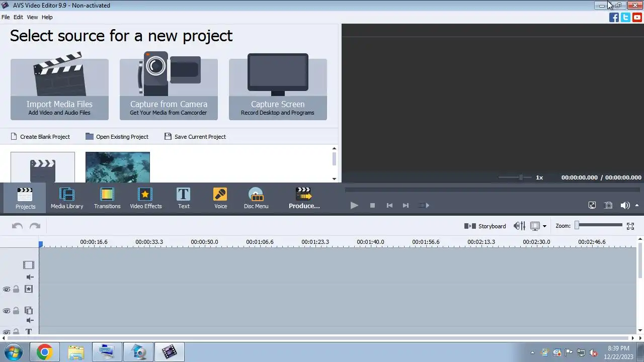The width and height of the screenshot is (644, 362).
Task: Click Save Current Project
Action: tap(195, 137)
